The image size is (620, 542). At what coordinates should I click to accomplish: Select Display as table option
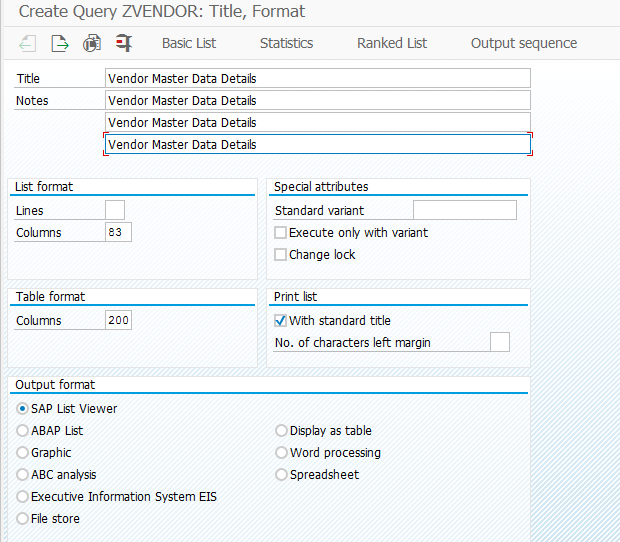pos(281,431)
